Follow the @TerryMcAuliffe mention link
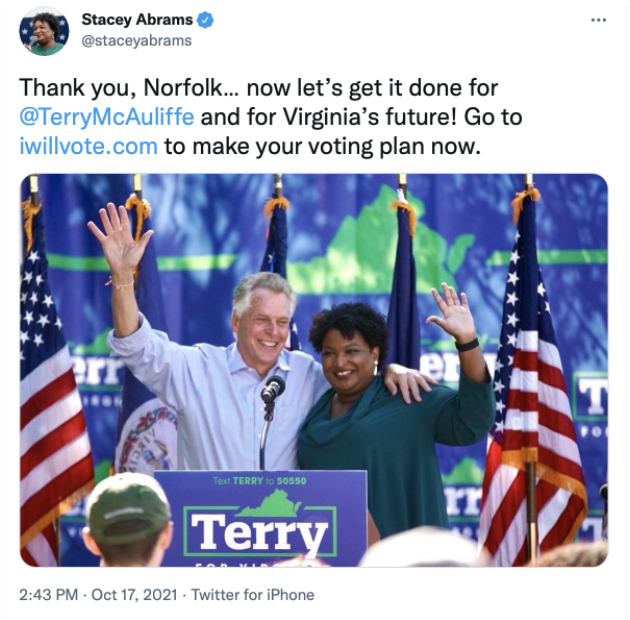630x620 pixels. [107, 117]
